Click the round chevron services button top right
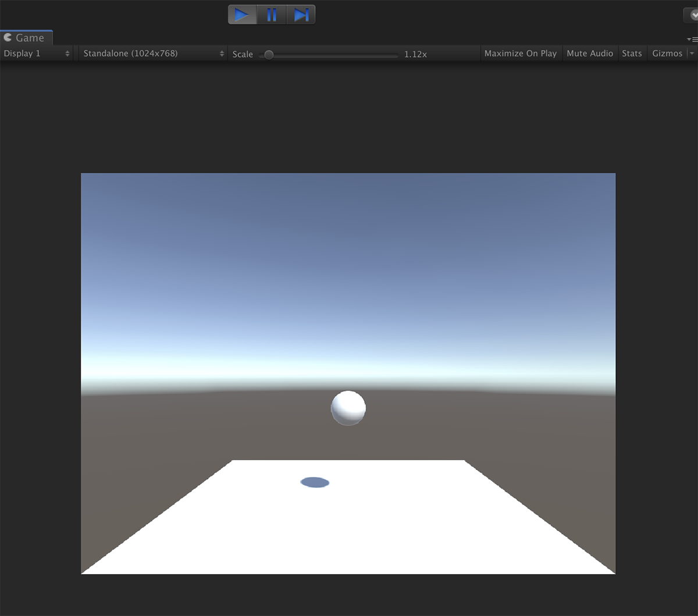The width and height of the screenshot is (698, 616). 693,15
